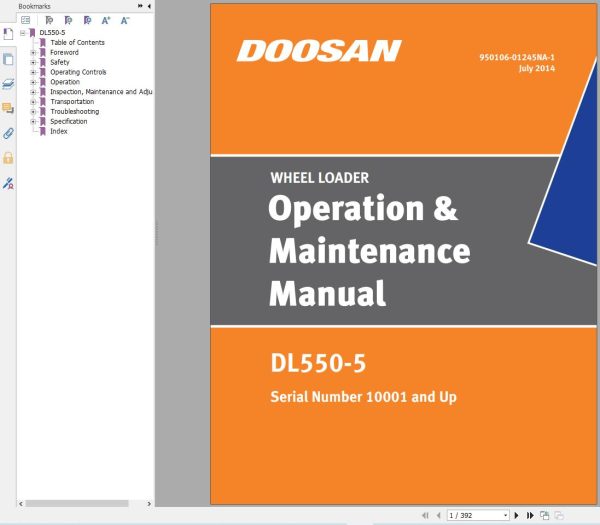The image size is (600, 525).
Task: Click Serial Number 10001 and Up text
Action: (x=363, y=397)
